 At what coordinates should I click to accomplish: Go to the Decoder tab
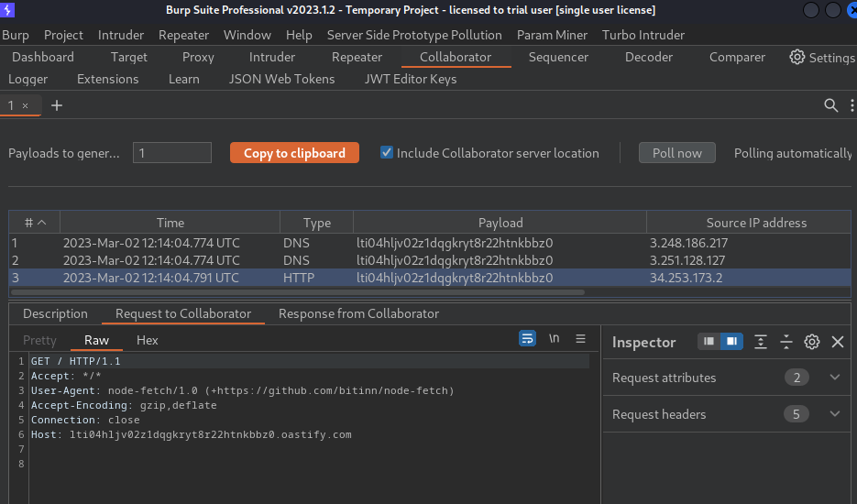649,57
